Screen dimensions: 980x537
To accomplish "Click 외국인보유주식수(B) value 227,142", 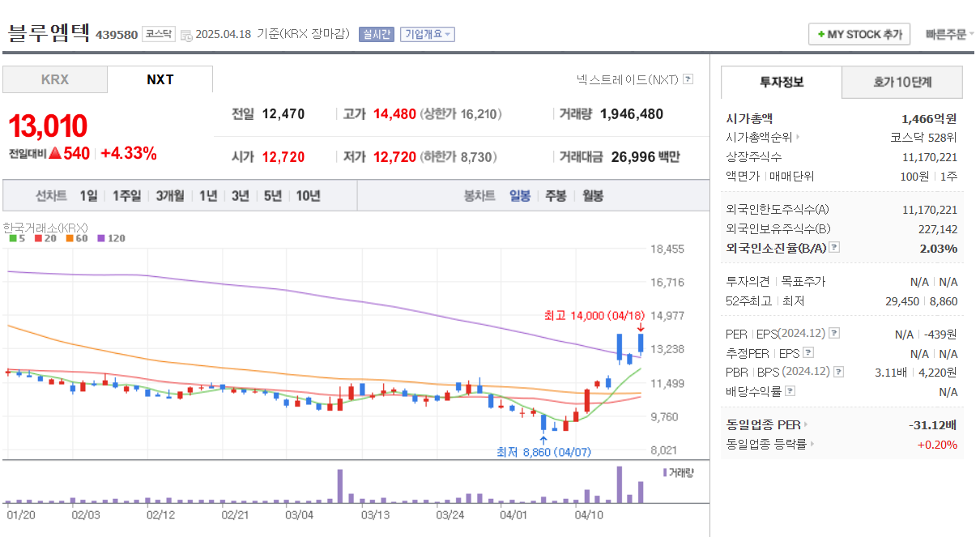I will point(938,229).
